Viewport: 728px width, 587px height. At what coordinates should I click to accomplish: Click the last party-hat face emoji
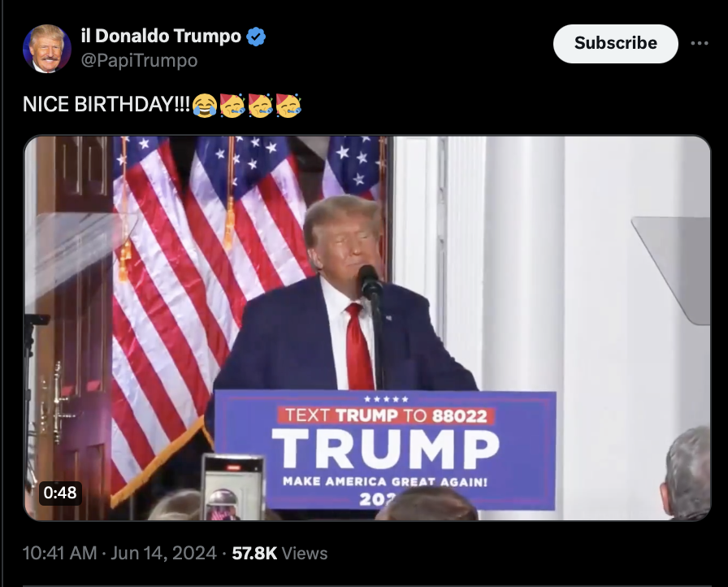click(x=288, y=106)
